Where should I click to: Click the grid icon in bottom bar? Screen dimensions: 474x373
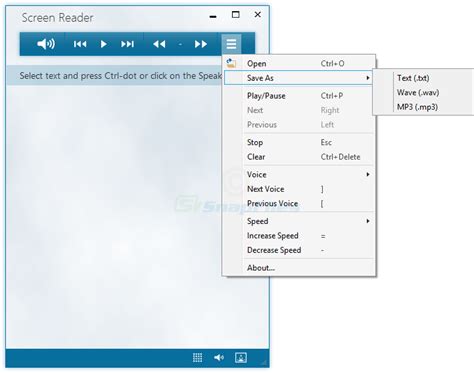198,358
